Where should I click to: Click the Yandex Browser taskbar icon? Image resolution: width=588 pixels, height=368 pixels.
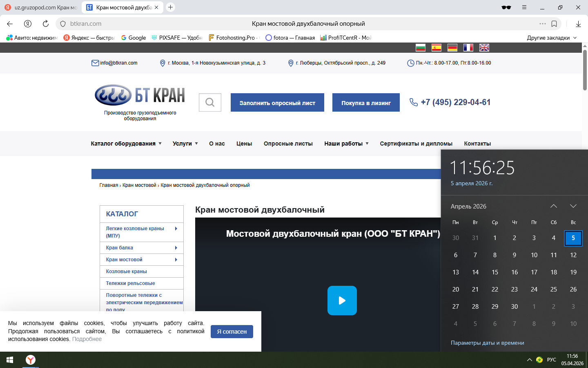[31, 360]
